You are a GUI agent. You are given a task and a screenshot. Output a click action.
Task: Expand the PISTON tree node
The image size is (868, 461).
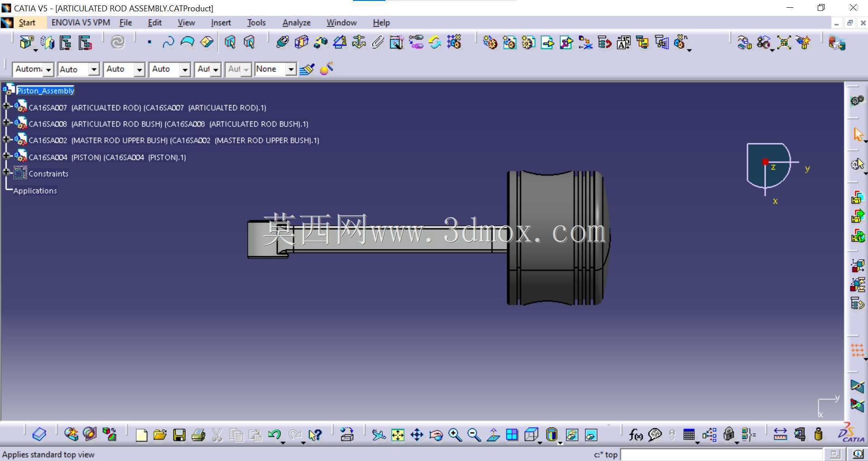[x=6, y=155]
